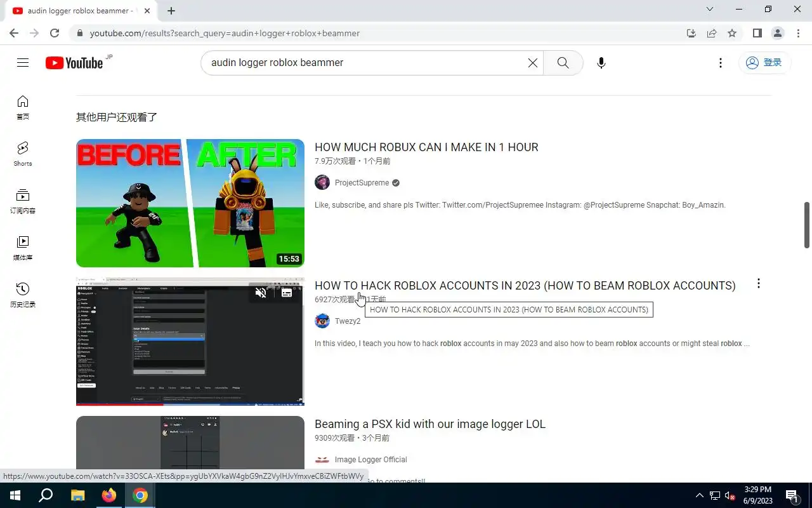This screenshot has width=812, height=508.
Task: Open the BEFORE/AFTER Robux video thumbnail
Action: [x=190, y=203]
